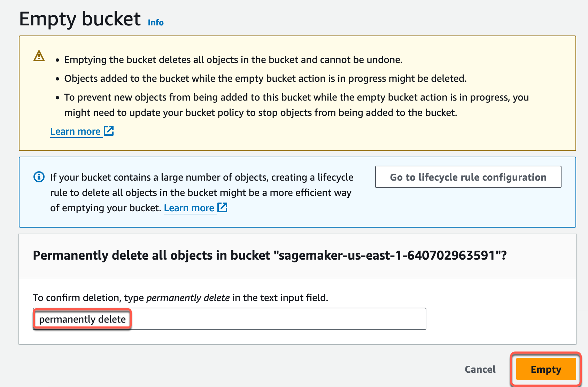The height and width of the screenshot is (387, 588).
Task: Cancel emptying the bucket
Action: [480, 369]
